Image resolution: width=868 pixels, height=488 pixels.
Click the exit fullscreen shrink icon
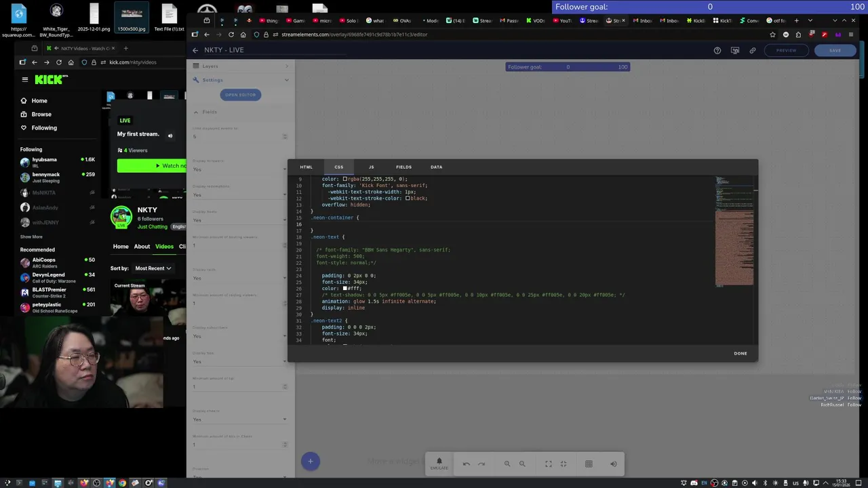point(564,464)
